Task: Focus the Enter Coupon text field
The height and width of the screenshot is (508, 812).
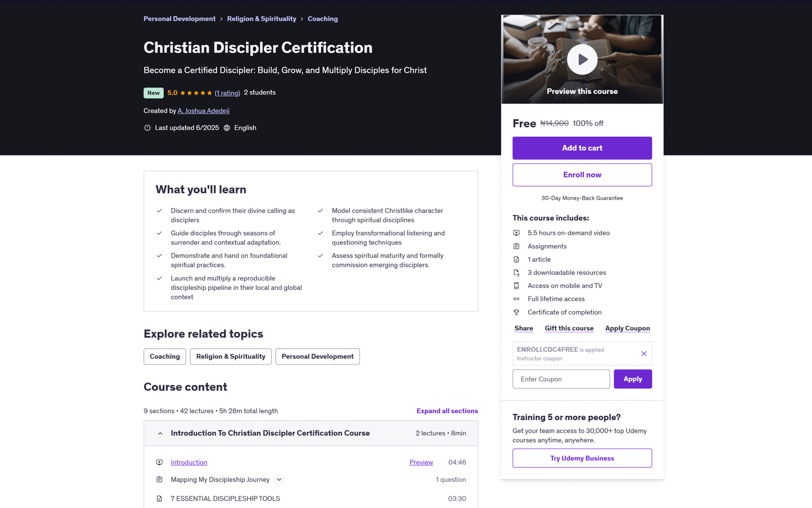Action: (x=561, y=379)
